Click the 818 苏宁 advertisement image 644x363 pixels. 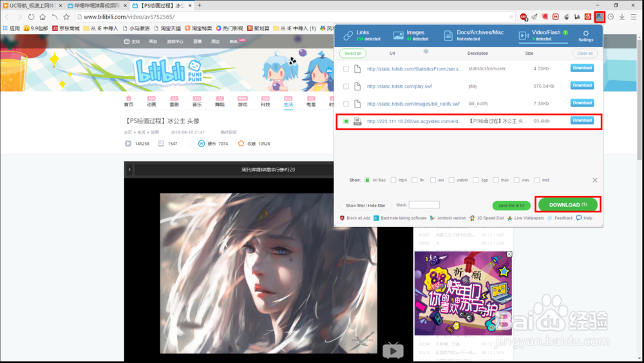pos(463,293)
